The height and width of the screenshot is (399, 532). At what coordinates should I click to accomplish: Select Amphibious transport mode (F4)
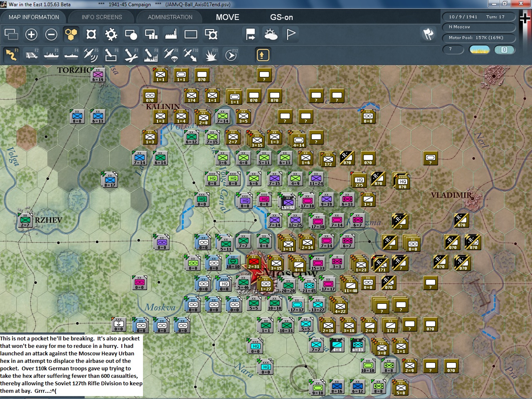(71, 55)
